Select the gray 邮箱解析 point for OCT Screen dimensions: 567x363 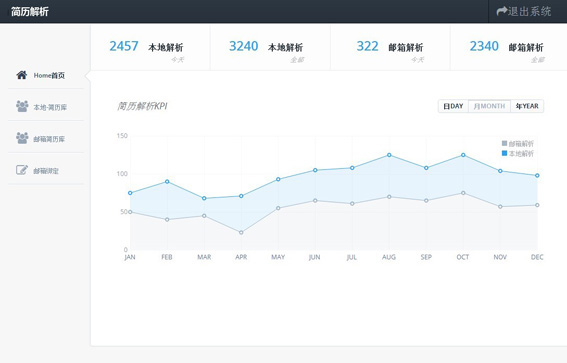coord(463,193)
